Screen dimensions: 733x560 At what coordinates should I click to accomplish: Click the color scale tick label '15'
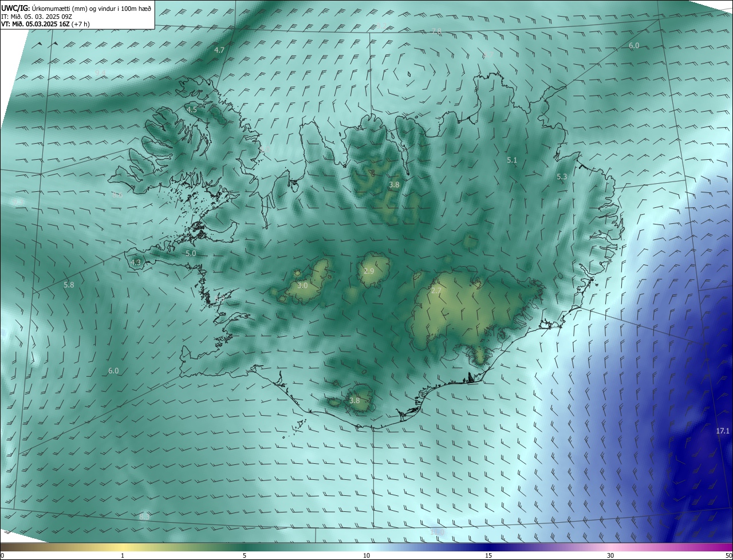click(x=488, y=555)
